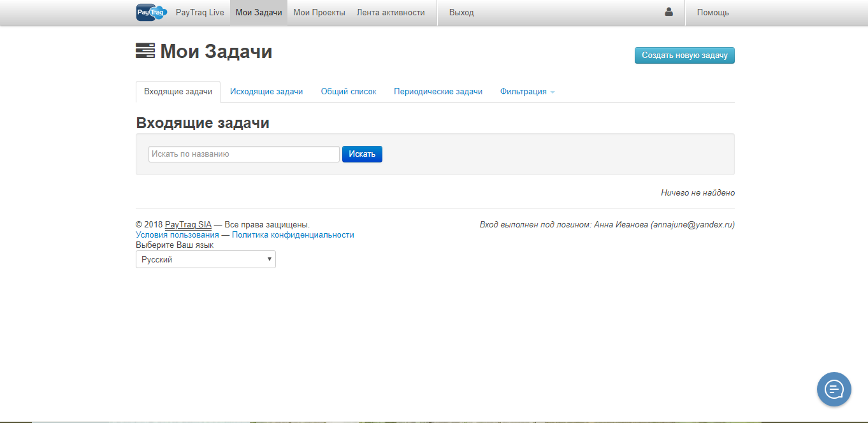Open the user account icon menu
868x423 pixels.
(668, 11)
